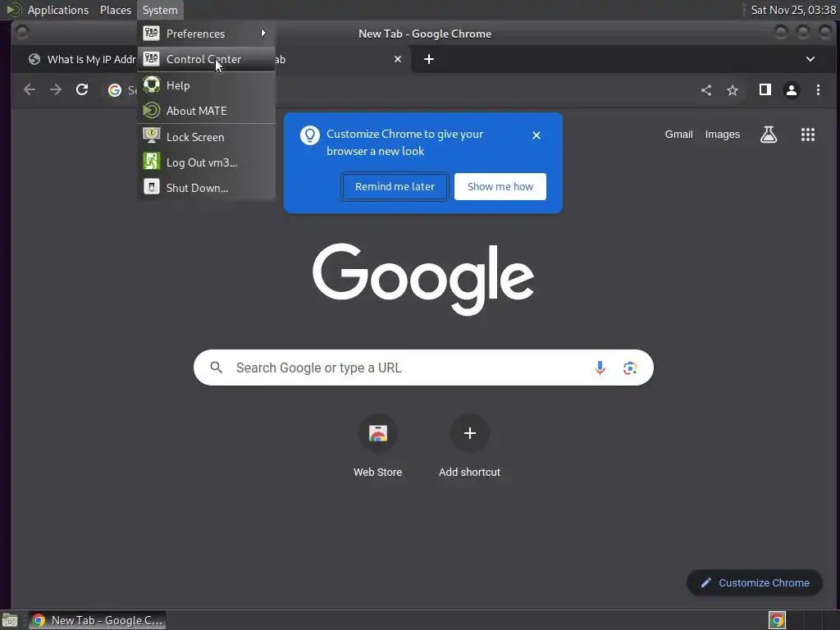Click the Shut Down power icon
This screenshot has width=840, height=630.
[x=152, y=187]
